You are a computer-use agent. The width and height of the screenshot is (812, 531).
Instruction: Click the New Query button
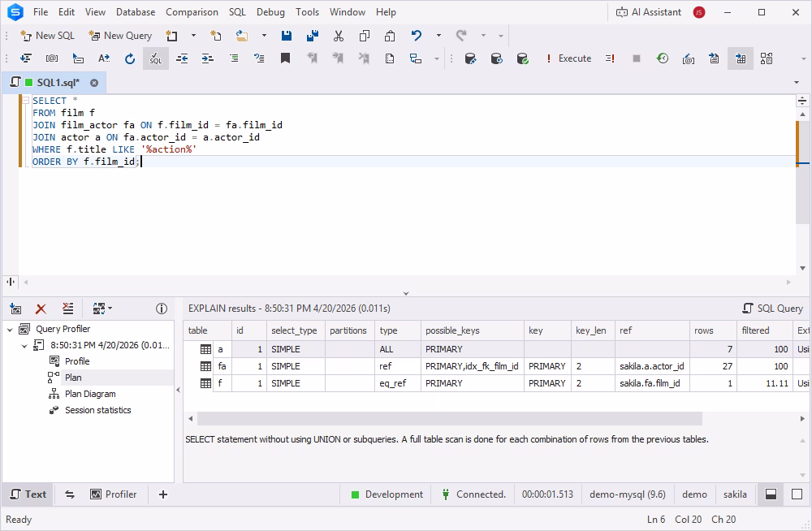[x=120, y=36]
